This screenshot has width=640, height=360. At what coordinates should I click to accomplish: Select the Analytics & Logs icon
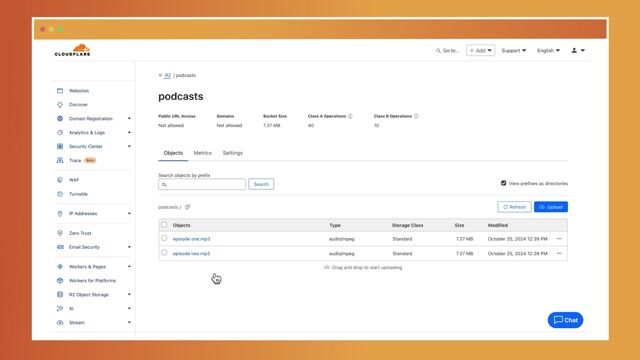click(x=60, y=132)
